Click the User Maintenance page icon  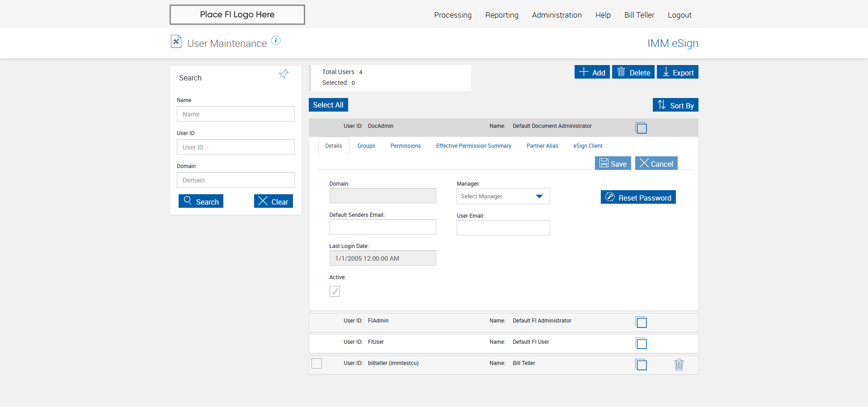click(176, 42)
